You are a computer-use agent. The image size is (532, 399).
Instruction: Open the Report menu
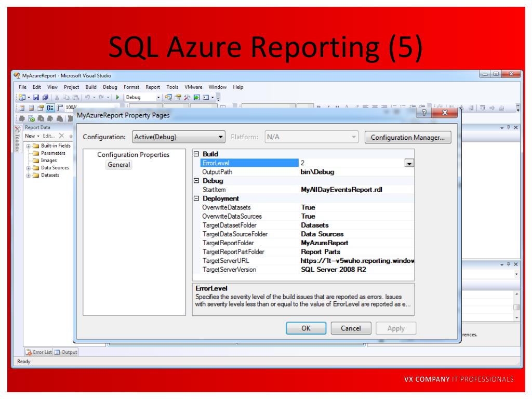click(153, 87)
